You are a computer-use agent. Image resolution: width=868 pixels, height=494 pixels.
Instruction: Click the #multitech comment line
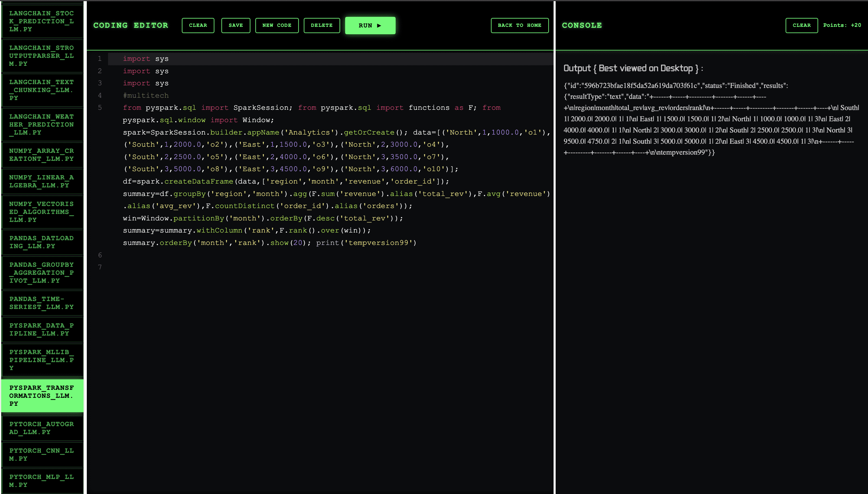[146, 95]
